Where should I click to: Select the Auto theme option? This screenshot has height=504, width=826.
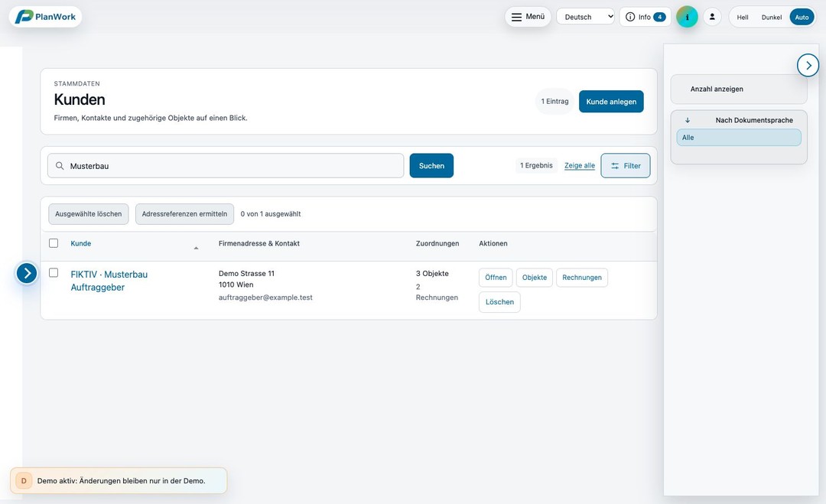[802, 18]
